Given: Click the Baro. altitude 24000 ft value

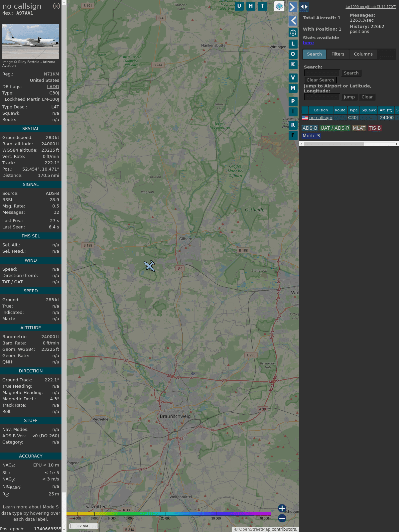Looking at the screenshot, I should [x=50, y=144].
